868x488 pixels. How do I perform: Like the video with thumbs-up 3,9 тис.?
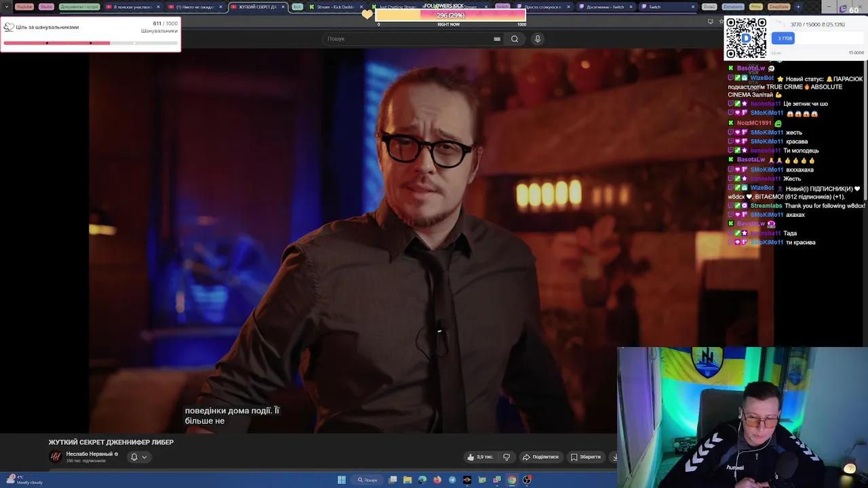tap(480, 457)
